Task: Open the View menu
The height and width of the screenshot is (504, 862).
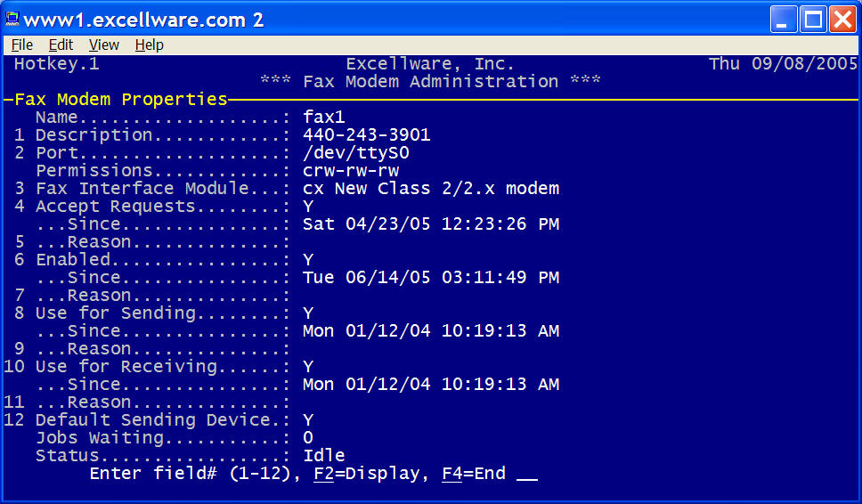Action: tap(104, 45)
